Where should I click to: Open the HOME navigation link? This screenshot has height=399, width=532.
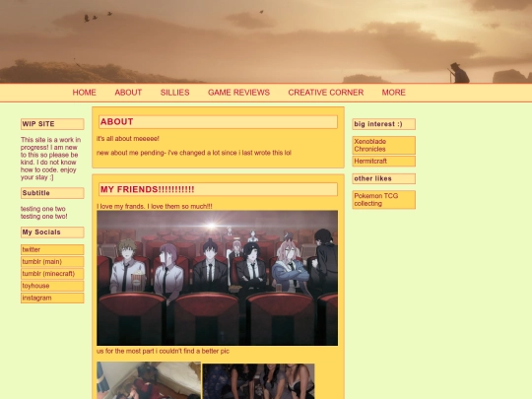click(x=84, y=93)
